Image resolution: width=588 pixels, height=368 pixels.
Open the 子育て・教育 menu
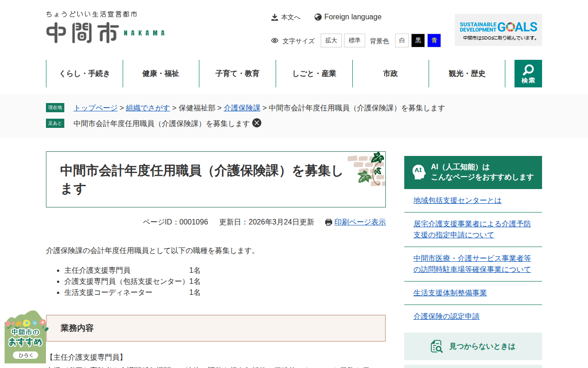point(237,74)
